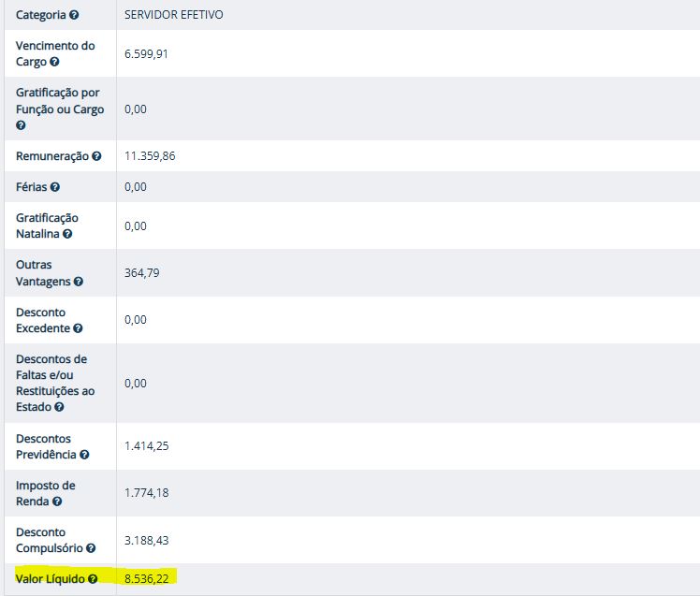Show help for Desconto Compulsório
The height and width of the screenshot is (596, 700).
[x=91, y=548]
